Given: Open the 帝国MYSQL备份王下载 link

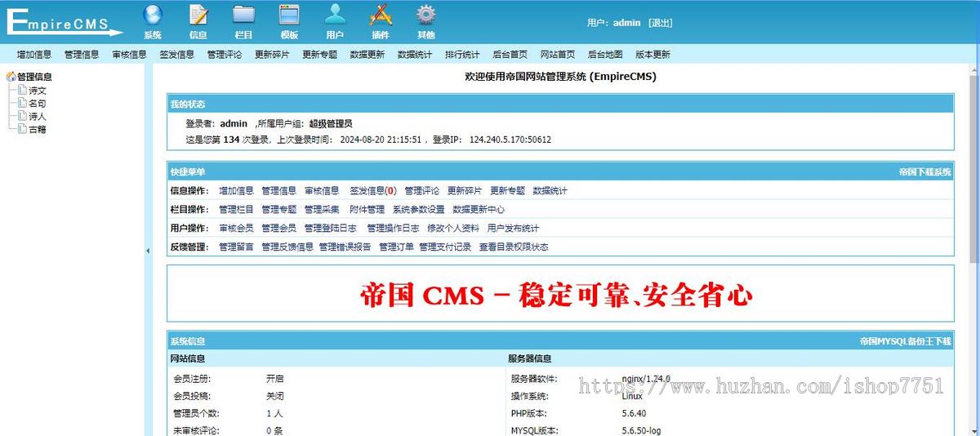Looking at the screenshot, I should click(x=906, y=341).
